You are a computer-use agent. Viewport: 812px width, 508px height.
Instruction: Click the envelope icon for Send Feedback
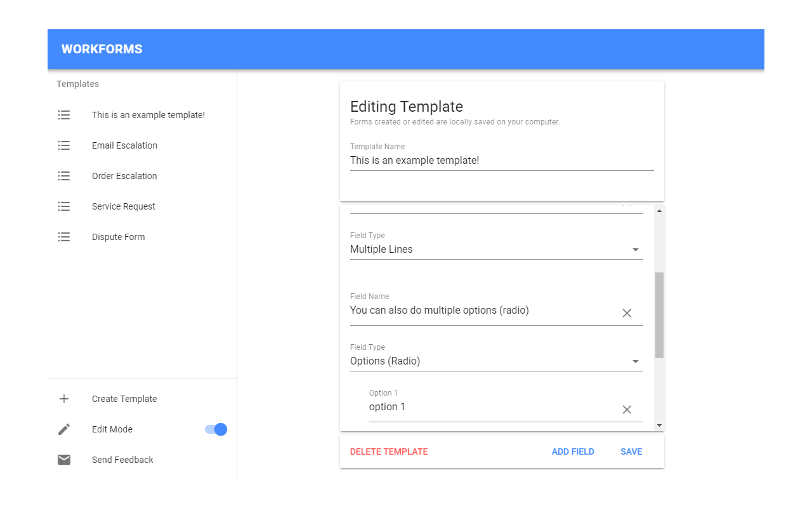pos(63,460)
